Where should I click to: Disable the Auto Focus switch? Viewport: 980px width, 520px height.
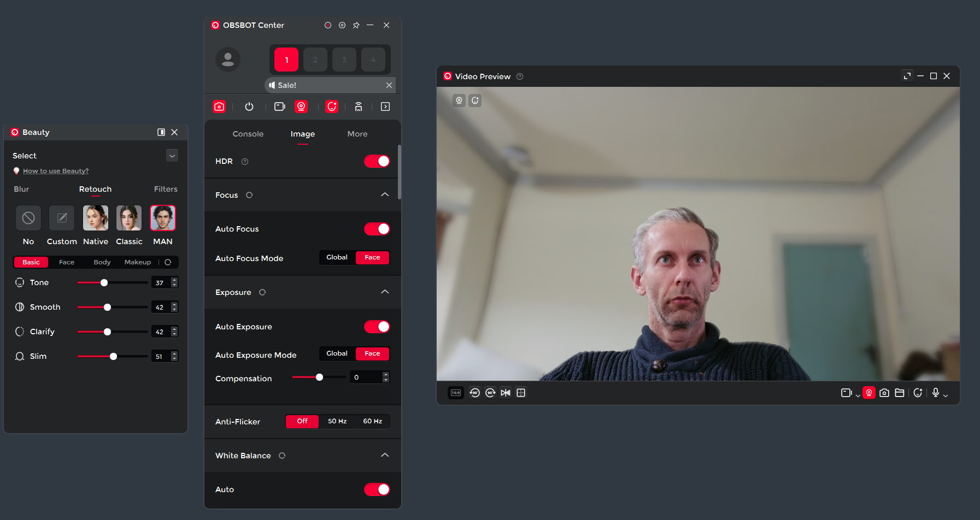click(377, 229)
